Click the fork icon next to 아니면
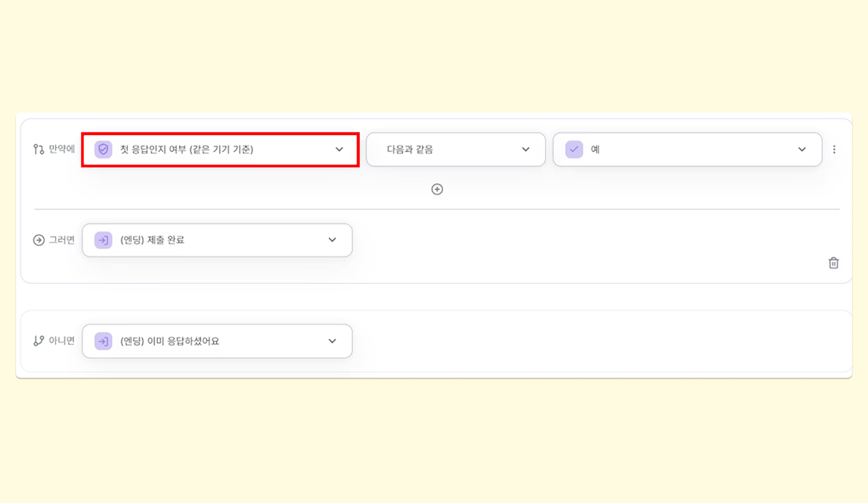The image size is (868, 503). 39,341
